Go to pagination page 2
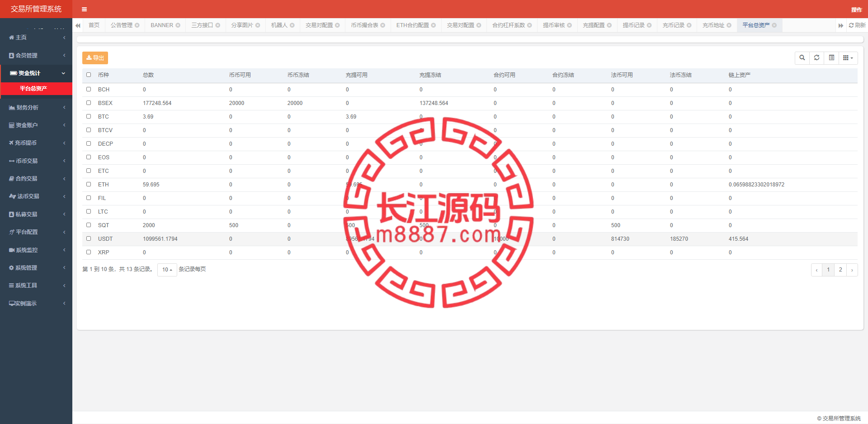The width and height of the screenshot is (868, 424). coord(840,270)
